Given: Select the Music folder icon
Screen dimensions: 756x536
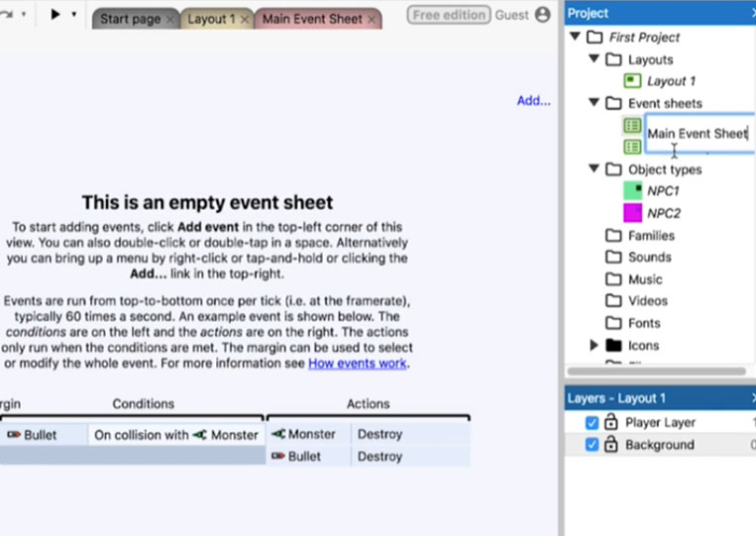Looking at the screenshot, I should [x=613, y=279].
